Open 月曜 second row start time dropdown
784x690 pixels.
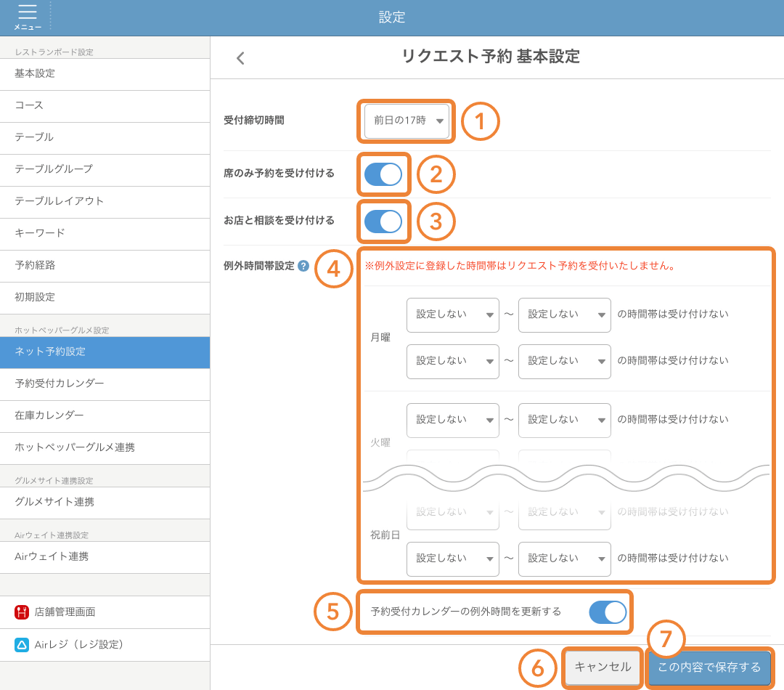point(452,361)
